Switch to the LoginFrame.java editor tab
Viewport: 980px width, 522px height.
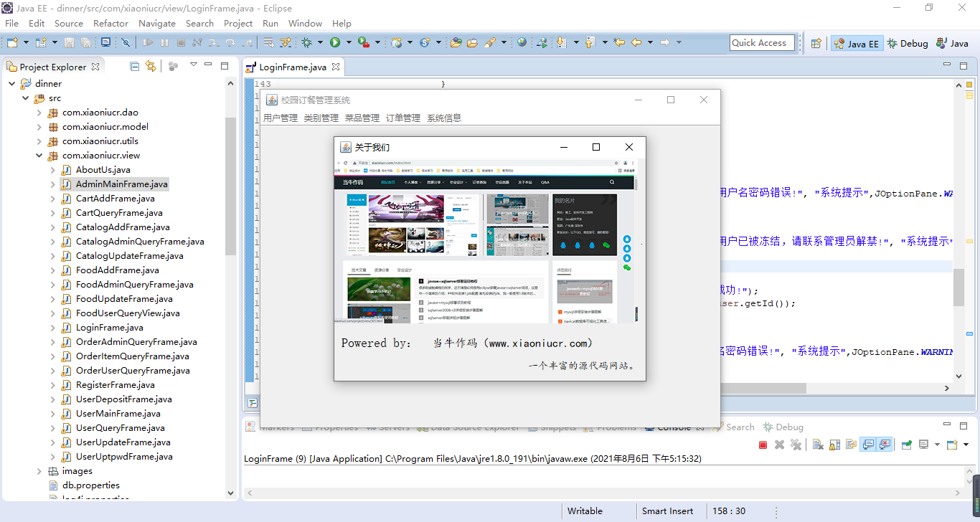(x=292, y=67)
